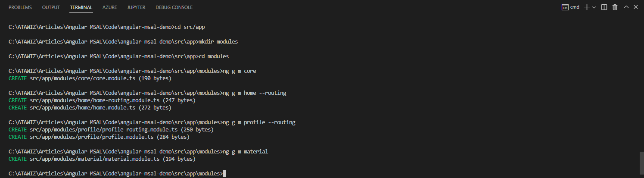This screenshot has width=644, height=178.
Task: Click the terminal scrollbar thumb
Action: [x=641, y=162]
